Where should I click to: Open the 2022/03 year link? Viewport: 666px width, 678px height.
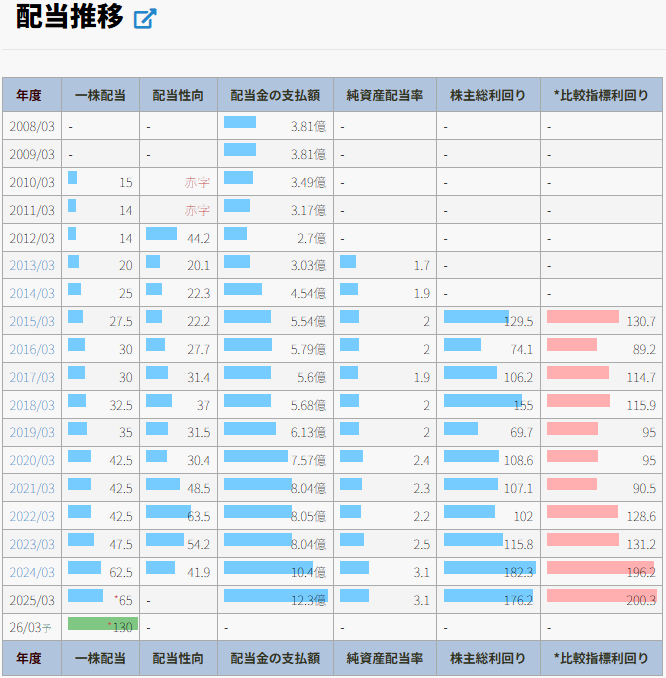[x=32, y=516]
